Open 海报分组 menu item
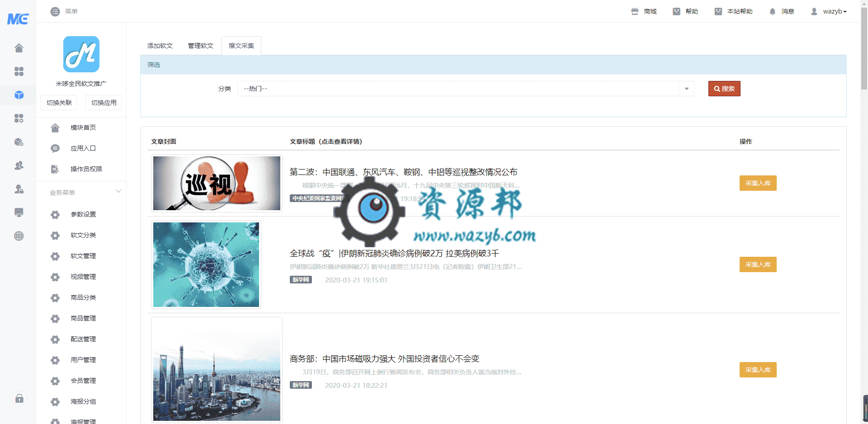The width and height of the screenshot is (868, 424). click(83, 401)
